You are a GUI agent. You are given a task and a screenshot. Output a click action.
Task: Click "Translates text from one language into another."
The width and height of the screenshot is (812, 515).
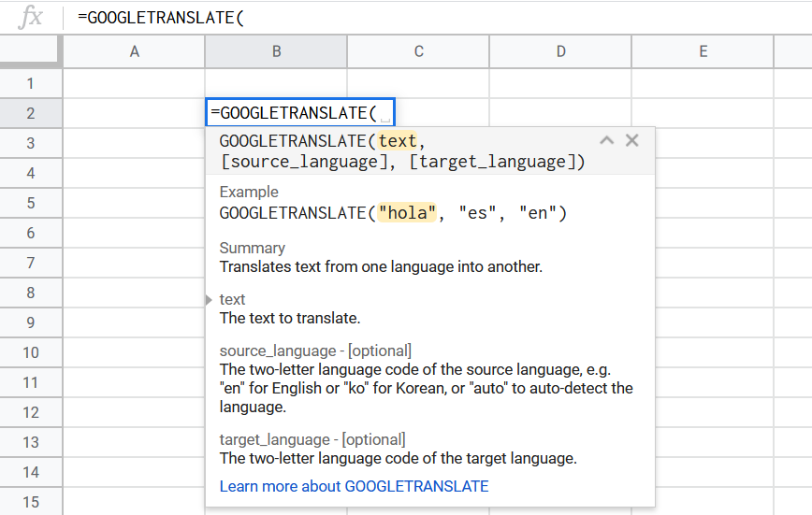click(381, 266)
